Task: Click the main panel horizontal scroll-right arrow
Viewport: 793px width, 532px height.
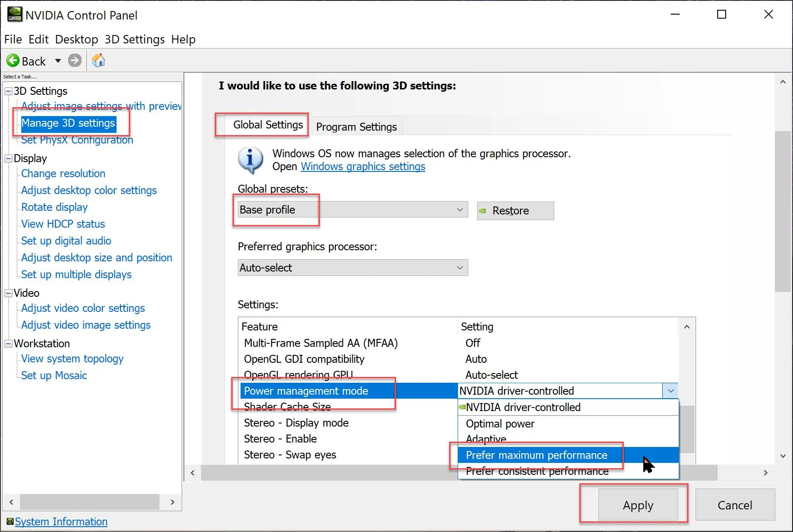Action: click(766, 473)
